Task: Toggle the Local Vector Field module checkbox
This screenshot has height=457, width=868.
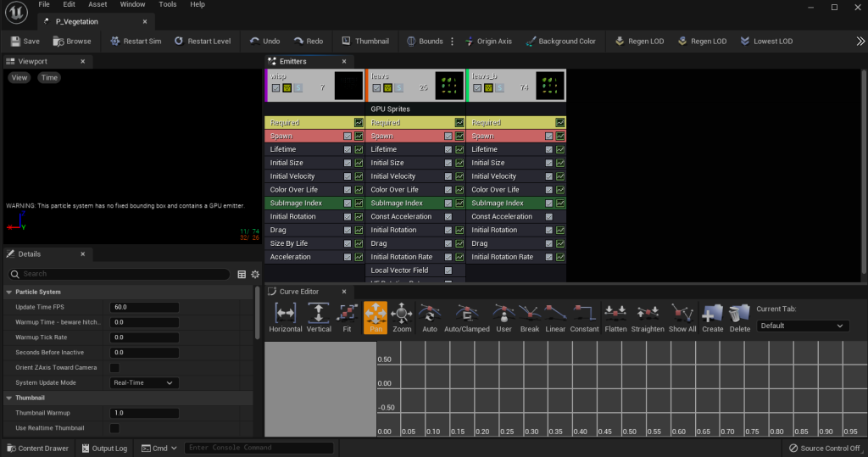Action: click(448, 270)
